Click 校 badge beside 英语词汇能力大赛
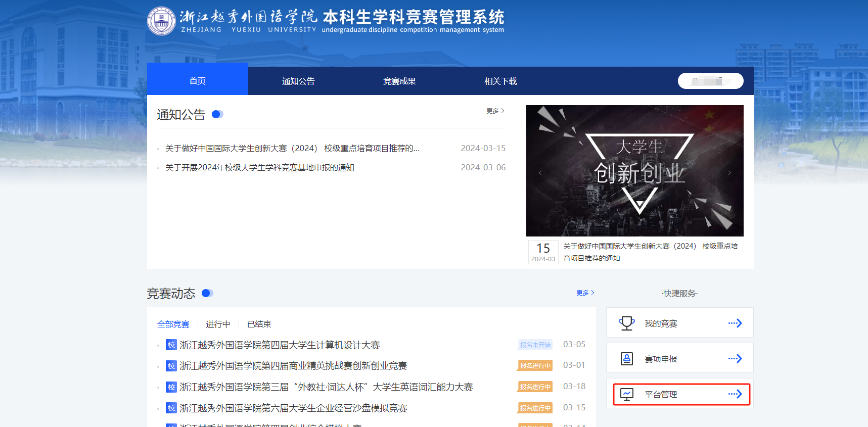The width and height of the screenshot is (868, 427). 171,387
